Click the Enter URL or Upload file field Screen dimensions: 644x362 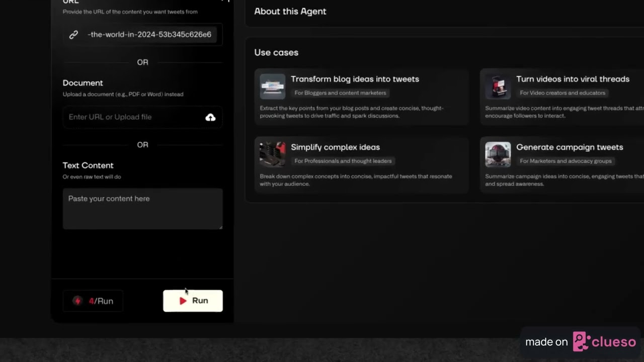point(143,117)
